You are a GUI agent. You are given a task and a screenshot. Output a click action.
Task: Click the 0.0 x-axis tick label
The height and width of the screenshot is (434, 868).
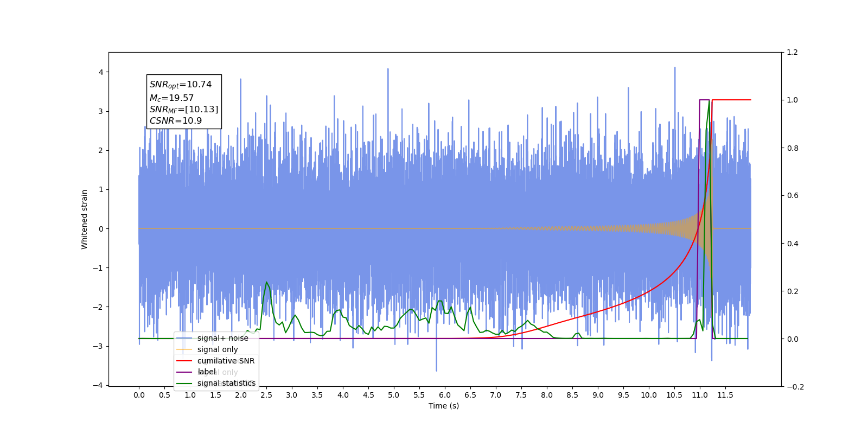pyautogui.click(x=139, y=395)
